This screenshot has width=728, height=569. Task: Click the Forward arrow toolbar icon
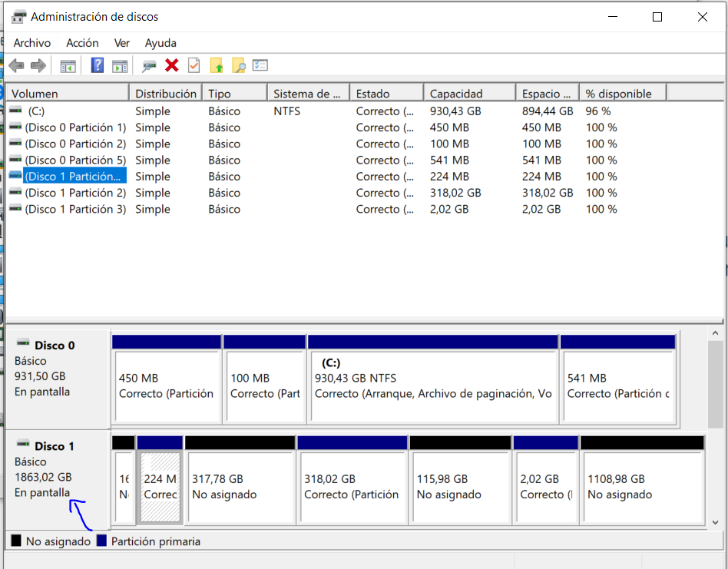(x=38, y=65)
